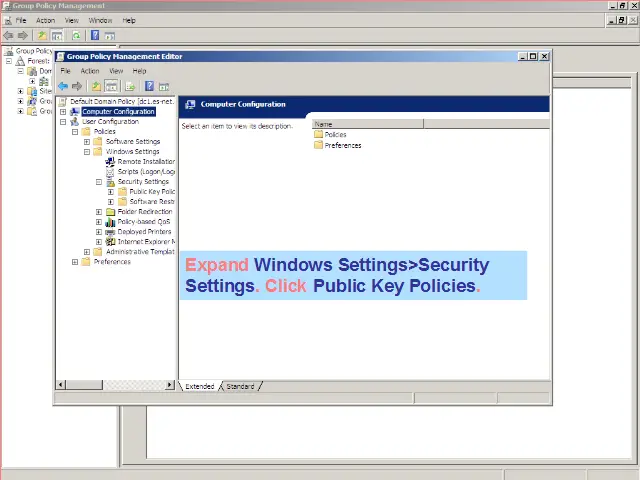
Task: Click the Up one level icon in the Editor toolbar
Action: pyautogui.click(x=96, y=86)
